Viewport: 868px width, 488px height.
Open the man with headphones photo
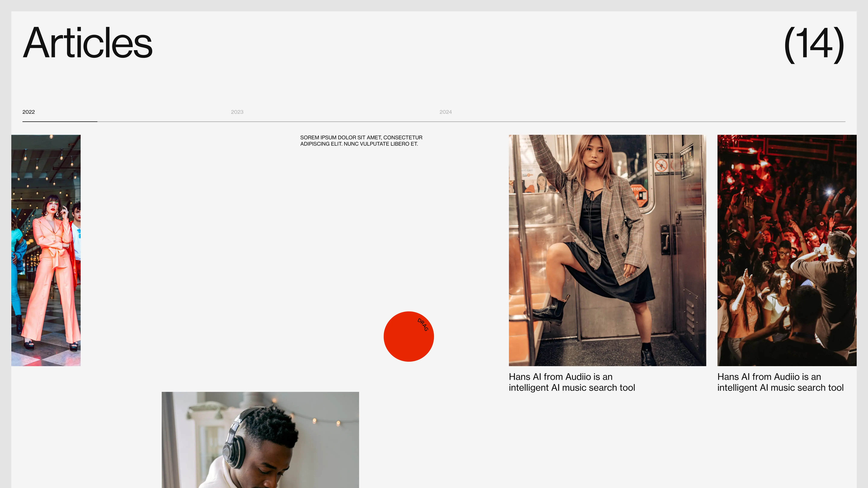click(260, 440)
